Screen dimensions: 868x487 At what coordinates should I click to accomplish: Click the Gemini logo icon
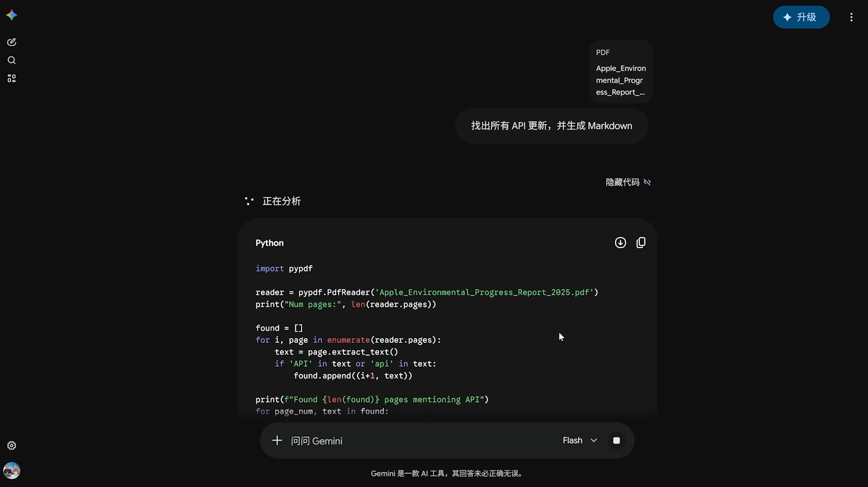click(11, 16)
